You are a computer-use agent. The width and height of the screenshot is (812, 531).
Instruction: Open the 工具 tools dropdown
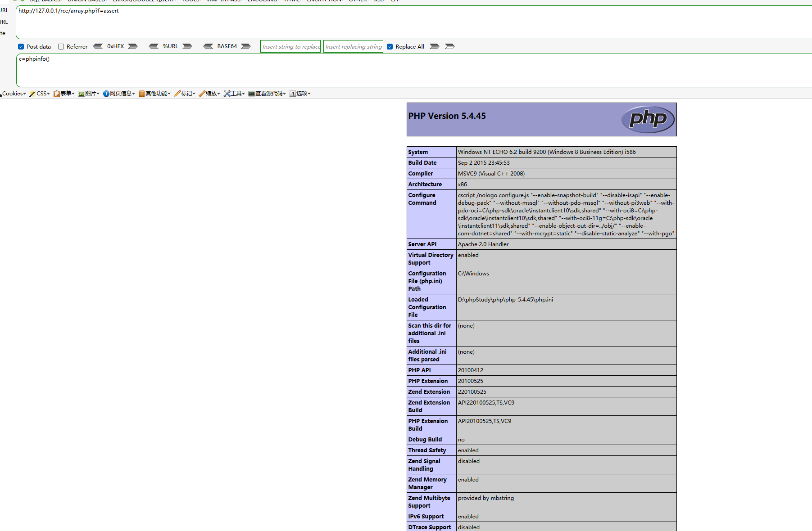(x=235, y=94)
